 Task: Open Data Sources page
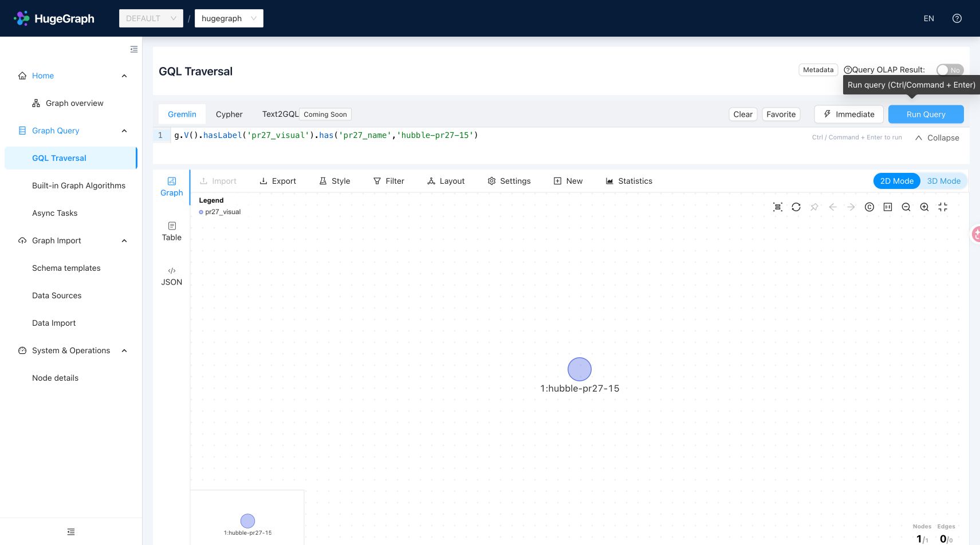[57, 295]
